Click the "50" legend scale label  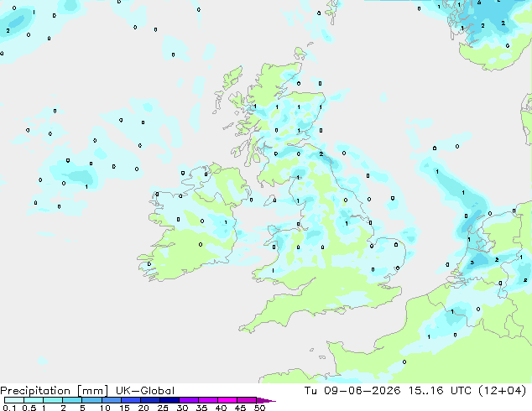click(259, 408)
